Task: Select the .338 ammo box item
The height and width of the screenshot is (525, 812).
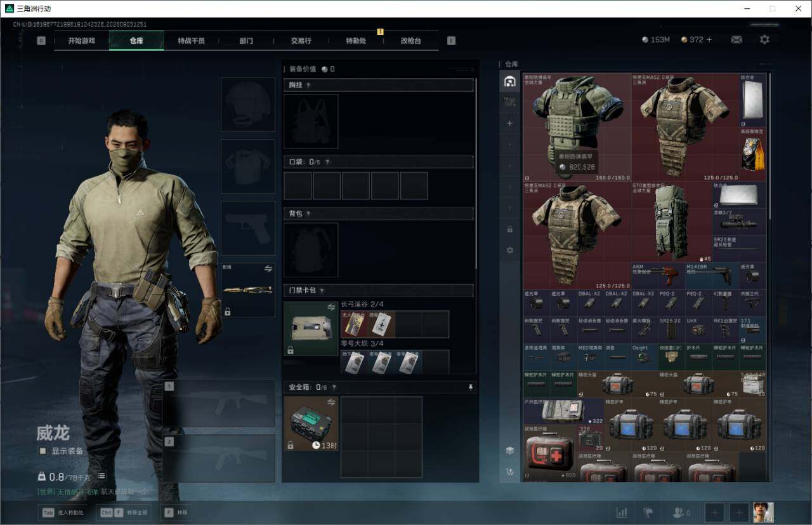Action: pyautogui.click(x=591, y=438)
